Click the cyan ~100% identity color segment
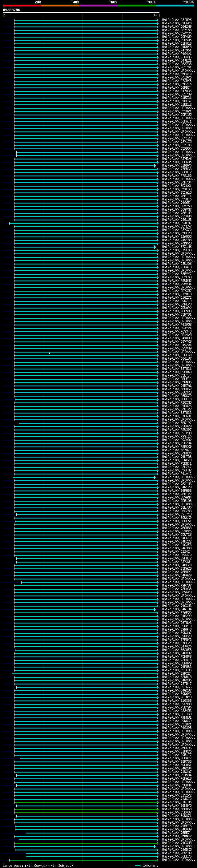 pyautogui.click(x=175, y=6)
